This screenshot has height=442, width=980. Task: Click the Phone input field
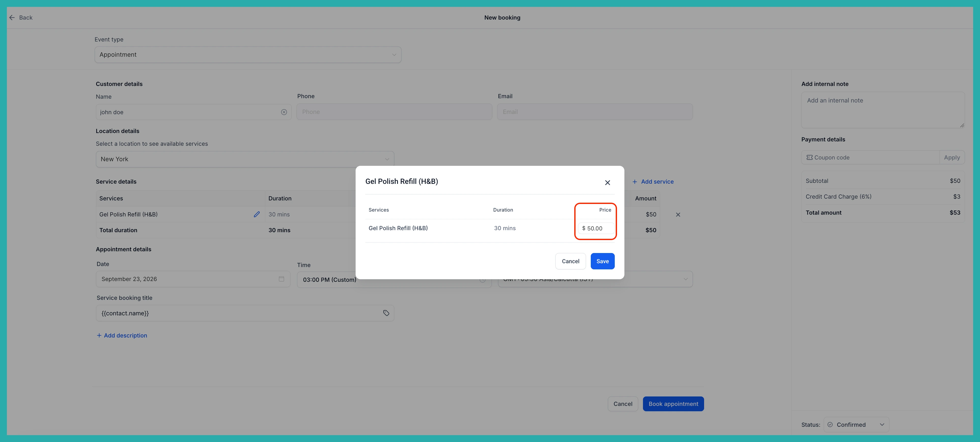click(x=394, y=112)
